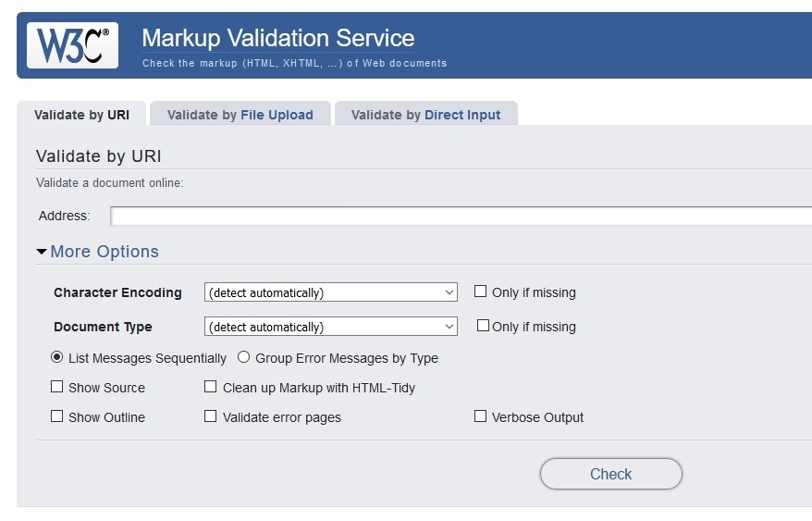This screenshot has width=812, height=521.
Task: Tick the Show Outline checkbox
Action: point(57,417)
